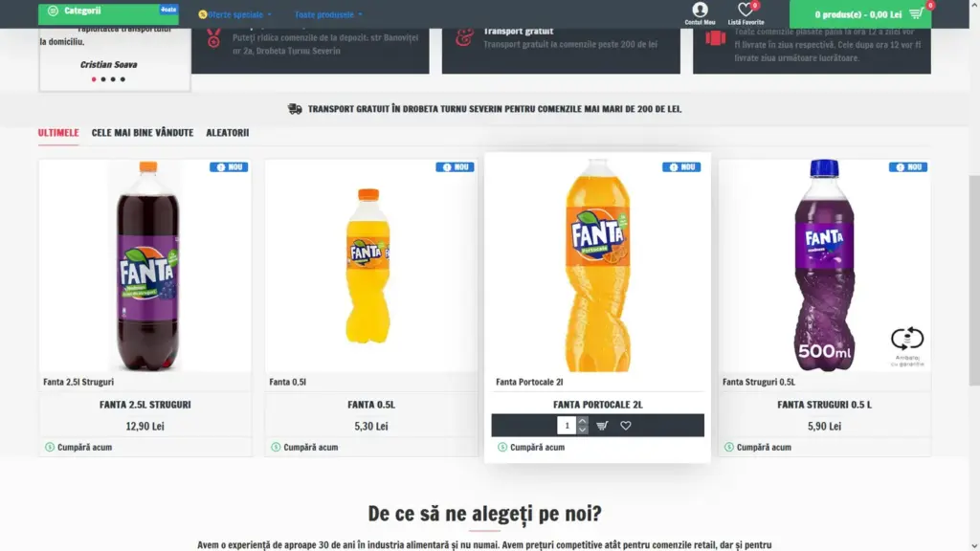
Task: Switch to Cele mai bine vândute tab
Action: click(143, 132)
